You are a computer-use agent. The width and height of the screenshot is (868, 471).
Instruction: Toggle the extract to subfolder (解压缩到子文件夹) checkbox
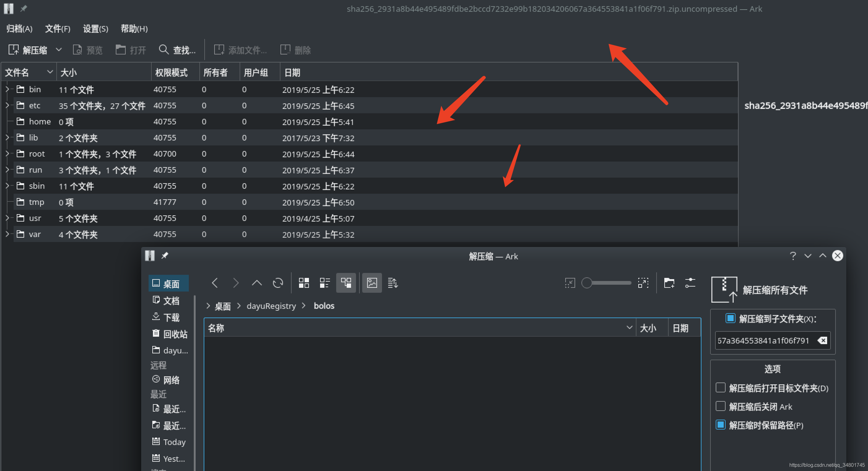(730, 318)
